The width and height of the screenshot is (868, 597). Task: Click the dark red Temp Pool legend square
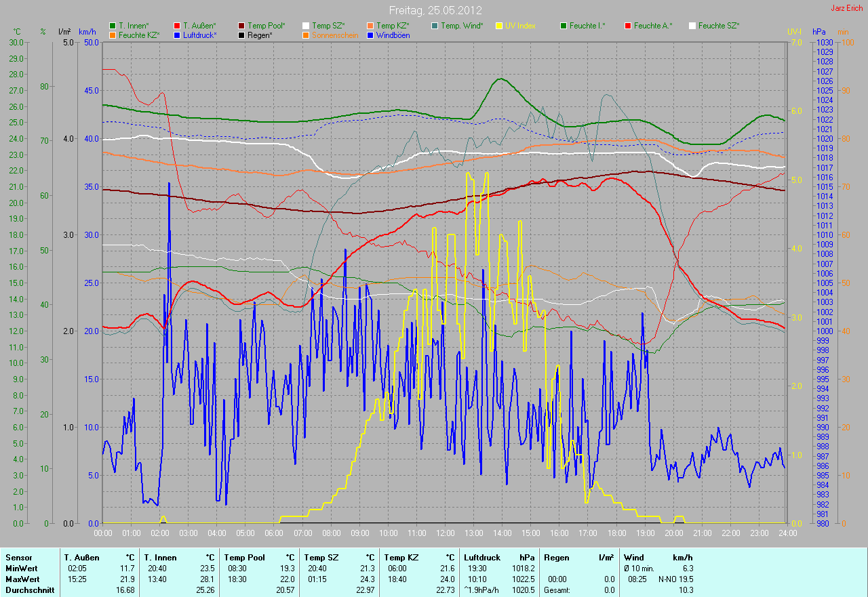coord(241,26)
